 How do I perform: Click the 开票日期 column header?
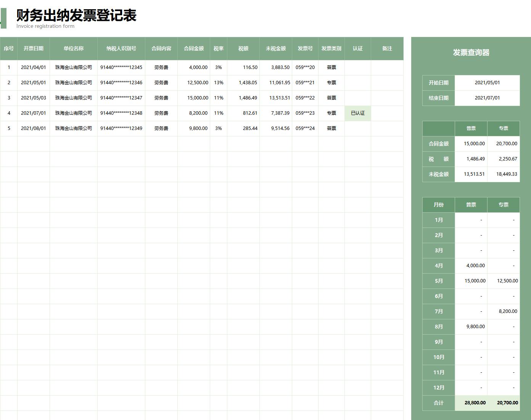(x=33, y=48)
